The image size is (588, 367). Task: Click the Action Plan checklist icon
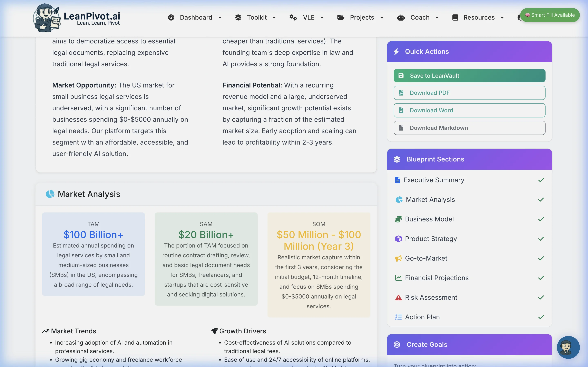(398, 317)
